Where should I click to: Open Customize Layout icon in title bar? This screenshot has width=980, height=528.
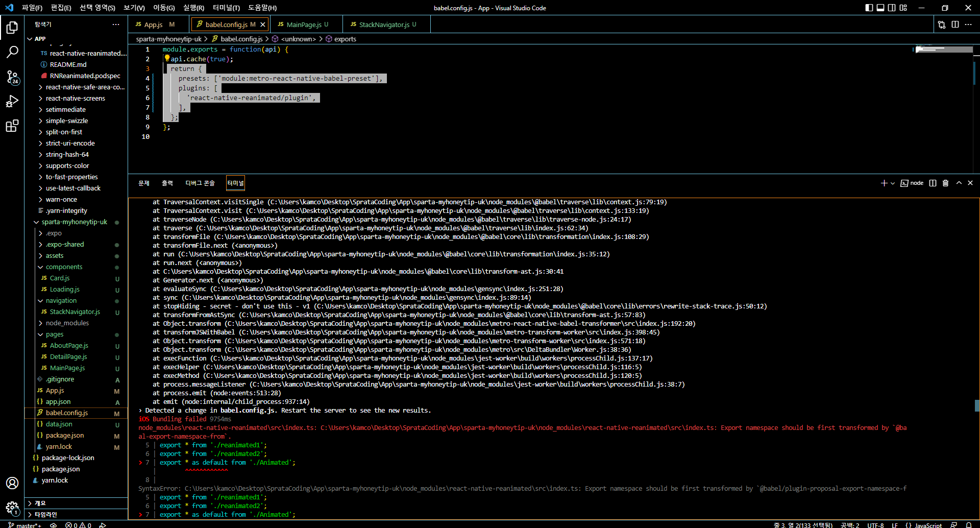point(903,8)
